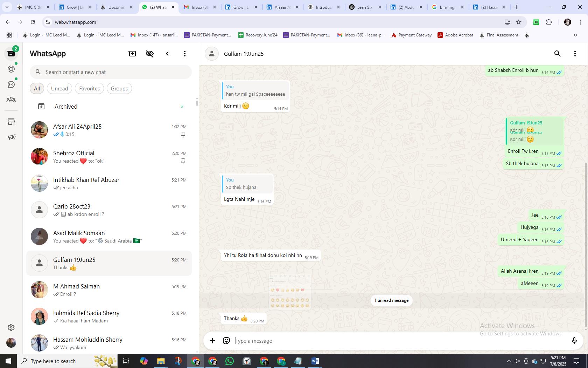
Task: Click Search or start a new chat
Action: point(111,72)
